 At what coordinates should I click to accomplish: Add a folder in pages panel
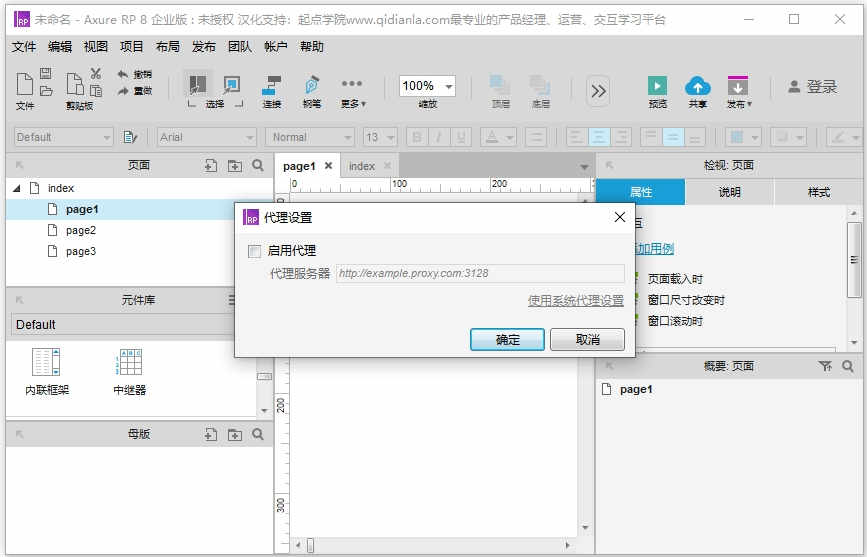point(235,165)
